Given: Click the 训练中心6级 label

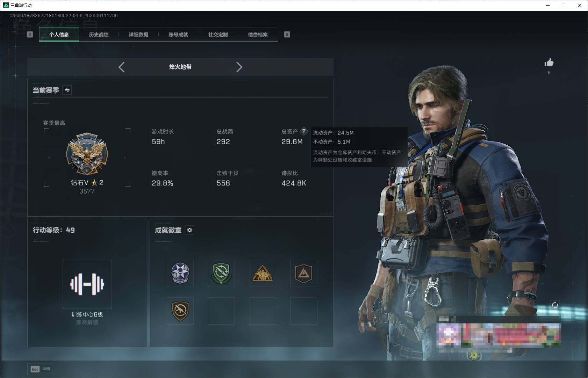Looking at the screenshot, I should click(87, 314).
